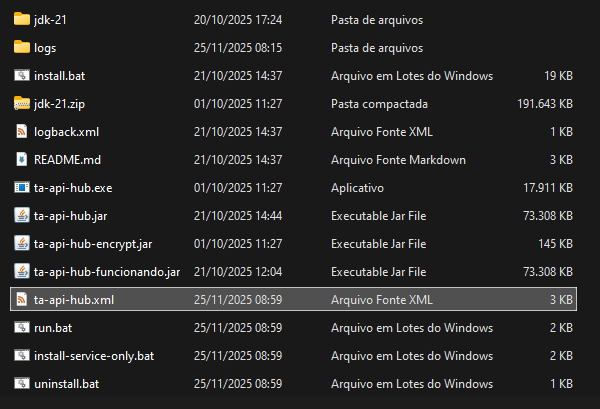Select the ta-api-hub.xml file name
The image size is (600, 409).
click(x=73, y=299)
